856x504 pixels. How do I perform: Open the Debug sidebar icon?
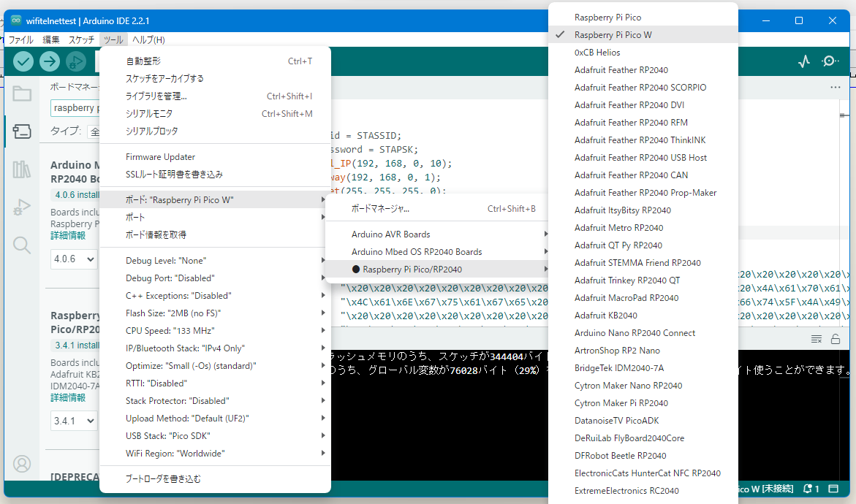22,207
